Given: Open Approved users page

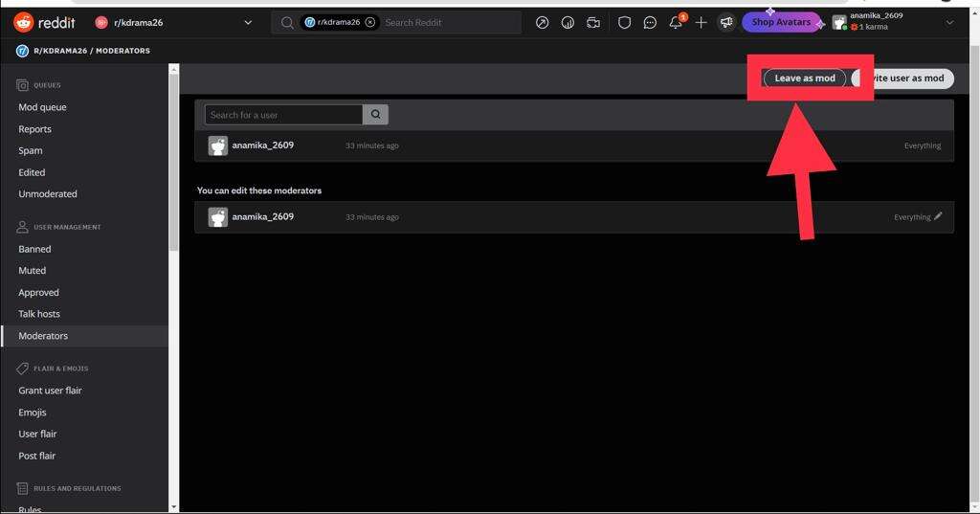Looking at the screenshot, I should (38, 293).
